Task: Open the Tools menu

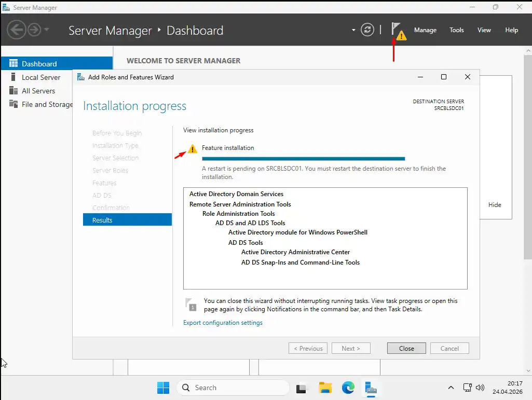Action: (456, 30)
